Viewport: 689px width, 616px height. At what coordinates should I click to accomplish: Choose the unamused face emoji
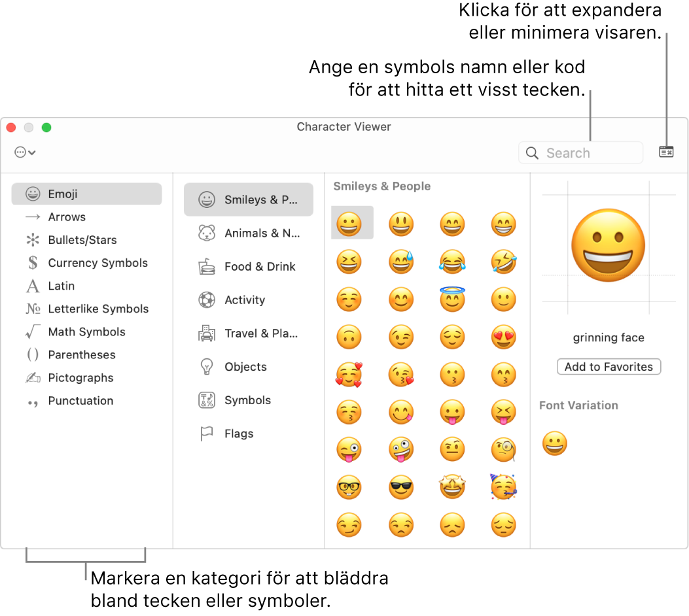tap(401, 525)
